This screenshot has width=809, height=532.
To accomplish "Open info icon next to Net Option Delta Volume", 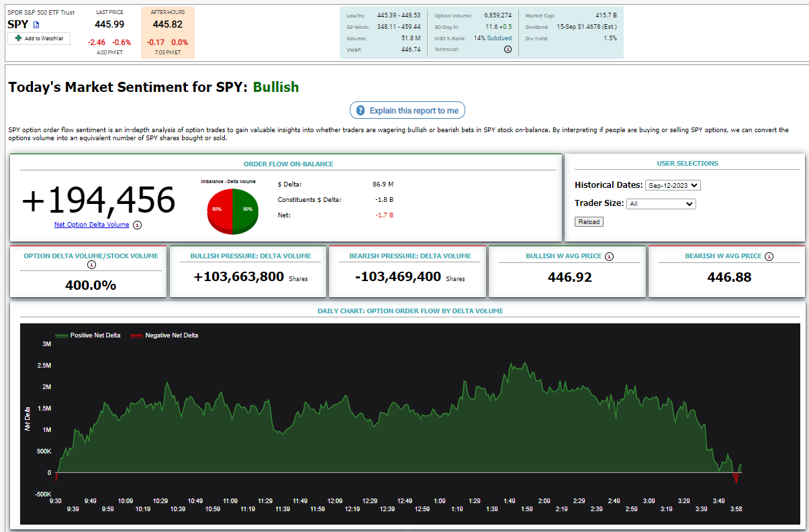I will (x=137, y=225).
